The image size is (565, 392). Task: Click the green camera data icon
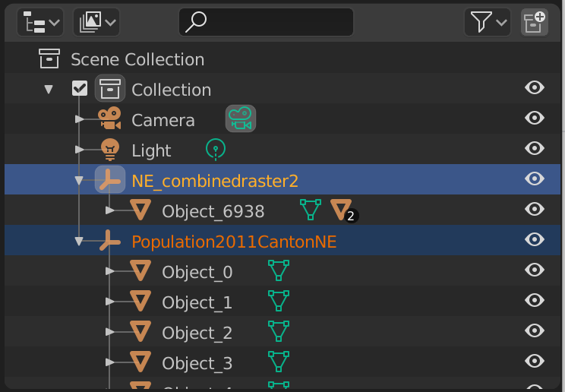pos(240,119)
